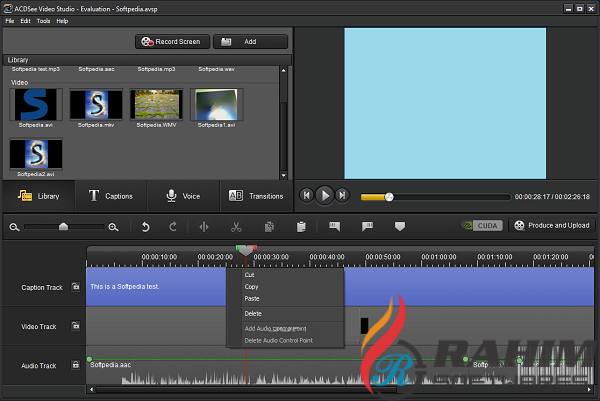Screen dimensions: 600x401
Task: Switch to the Voice tab
Action: tap(183, 196)
